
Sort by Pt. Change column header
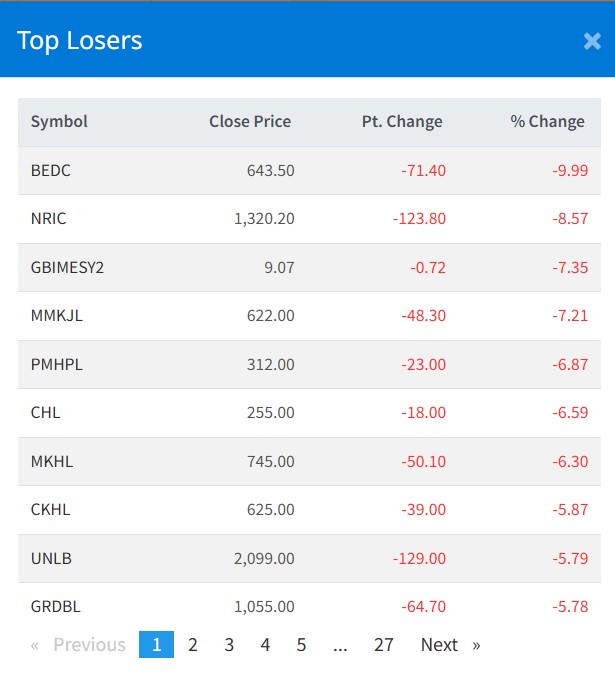pyautogui.click(x=402, y=122)
